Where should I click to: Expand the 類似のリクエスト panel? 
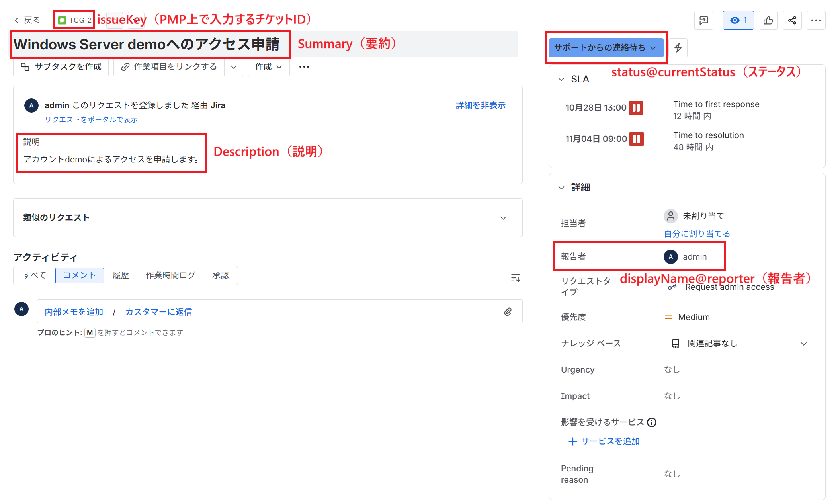point(503,218)
